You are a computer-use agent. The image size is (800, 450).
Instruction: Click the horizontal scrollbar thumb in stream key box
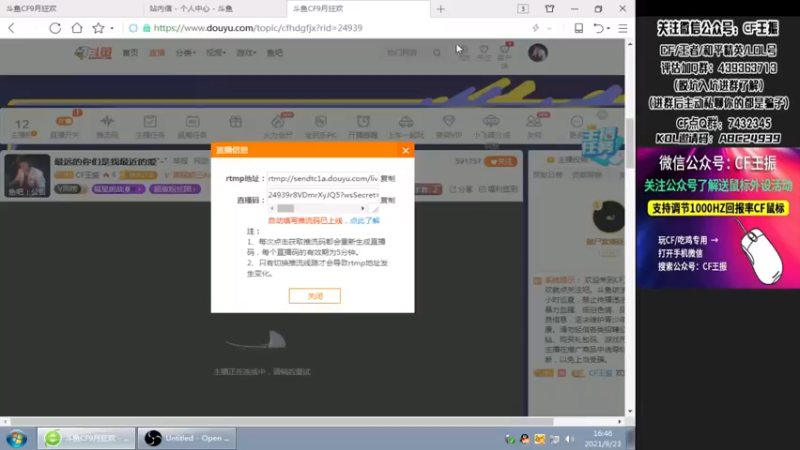click(x=286, y=208)
